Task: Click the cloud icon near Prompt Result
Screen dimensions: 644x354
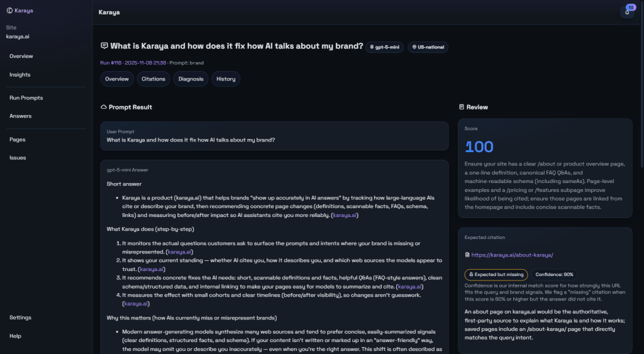Action: 104,108
